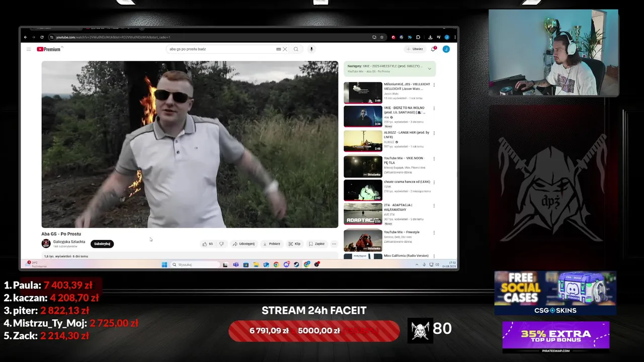Screen dimensions: 644x362
Task: Open the Chrome three-dot menu
Action: 455,37
